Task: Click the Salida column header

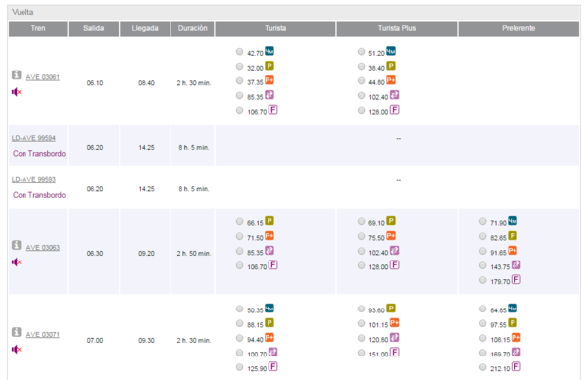Action: coord(93,28)
